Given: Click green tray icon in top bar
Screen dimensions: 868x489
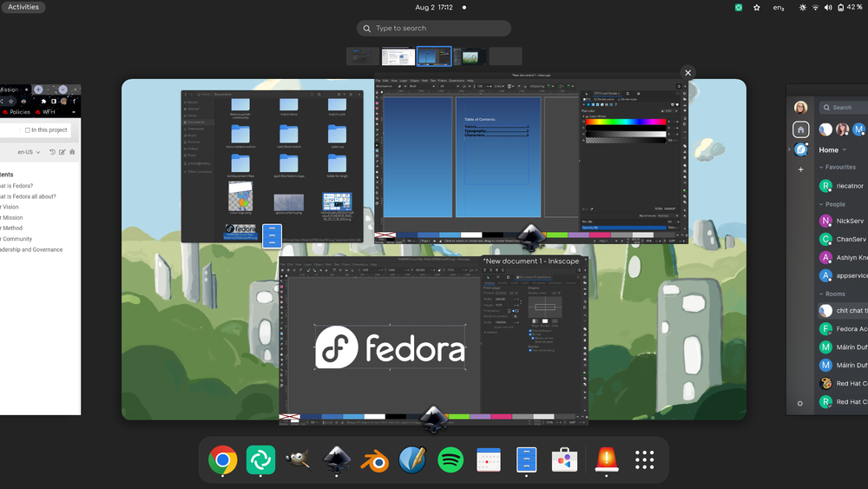Looking at the screenshot, I should tap(739, 7).
